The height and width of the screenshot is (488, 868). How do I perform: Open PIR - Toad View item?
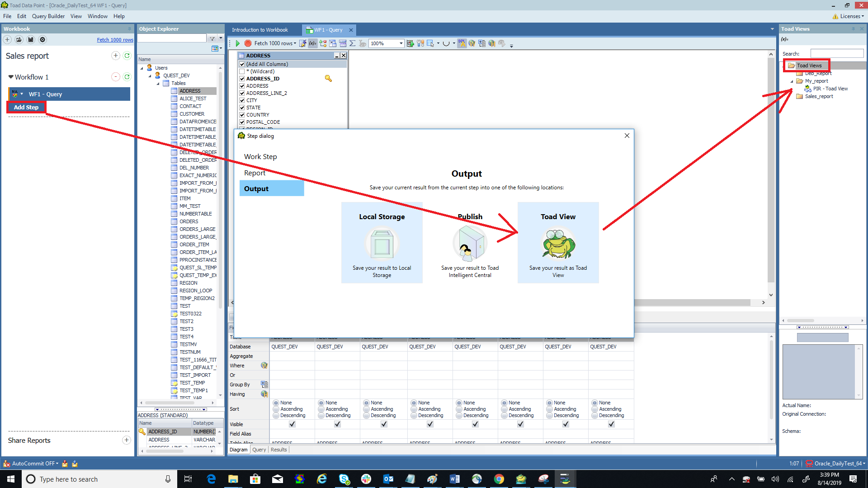pyautogui.click(x=830, y=89)
